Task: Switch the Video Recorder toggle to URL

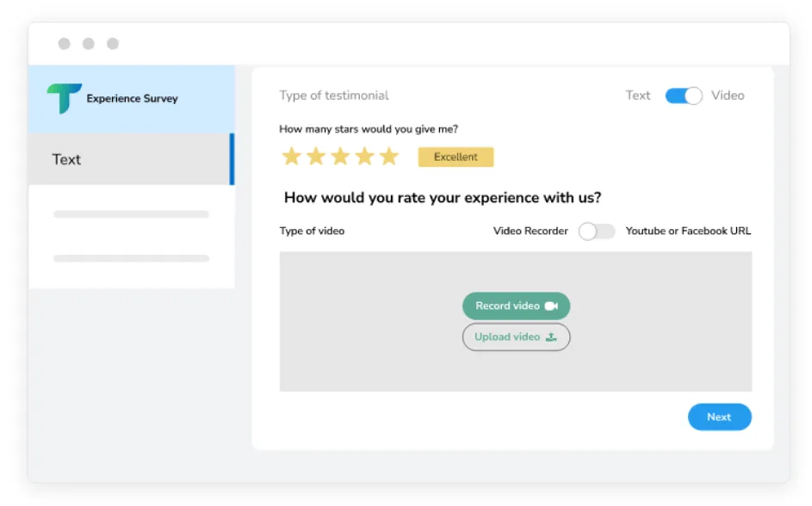Action: tap(597, 231)
